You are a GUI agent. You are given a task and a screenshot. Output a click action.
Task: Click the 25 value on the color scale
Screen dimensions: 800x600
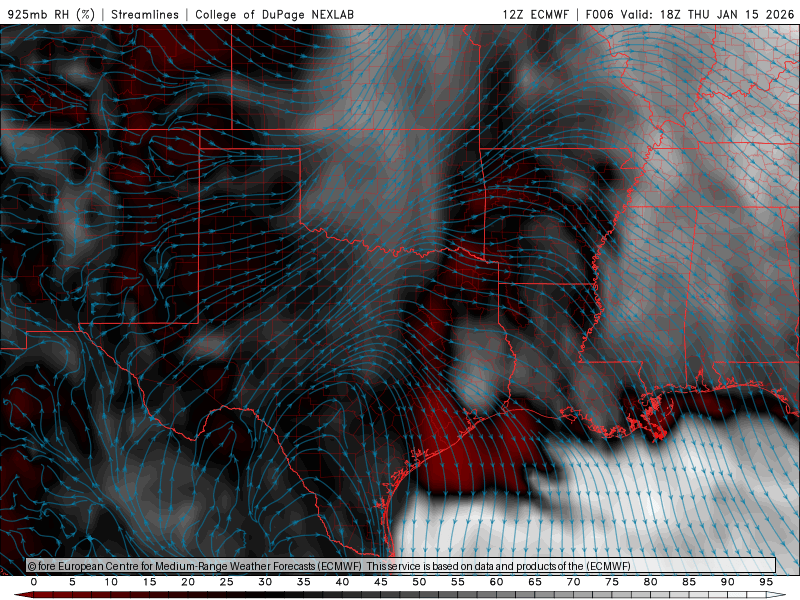pyautogui.click(x=227, y=582)
